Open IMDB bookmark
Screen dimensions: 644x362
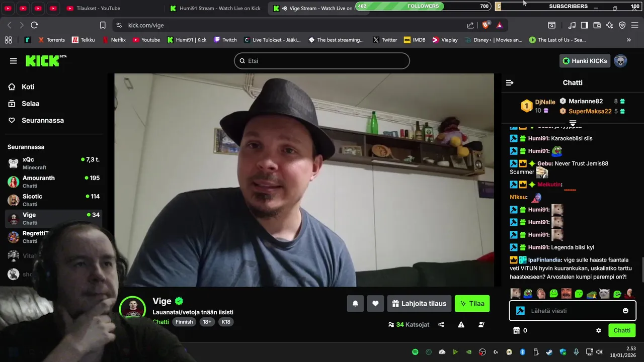[415, 40]
